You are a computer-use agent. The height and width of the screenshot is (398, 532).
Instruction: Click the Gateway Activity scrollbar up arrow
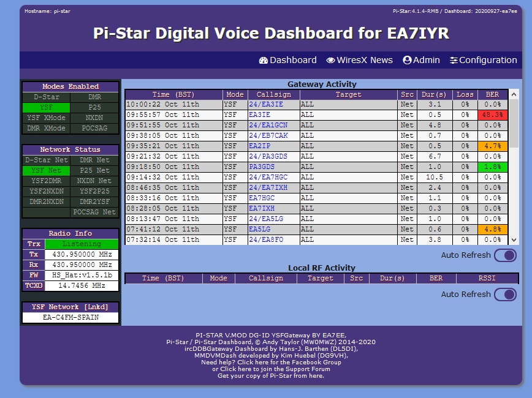[x=514, y=94]
